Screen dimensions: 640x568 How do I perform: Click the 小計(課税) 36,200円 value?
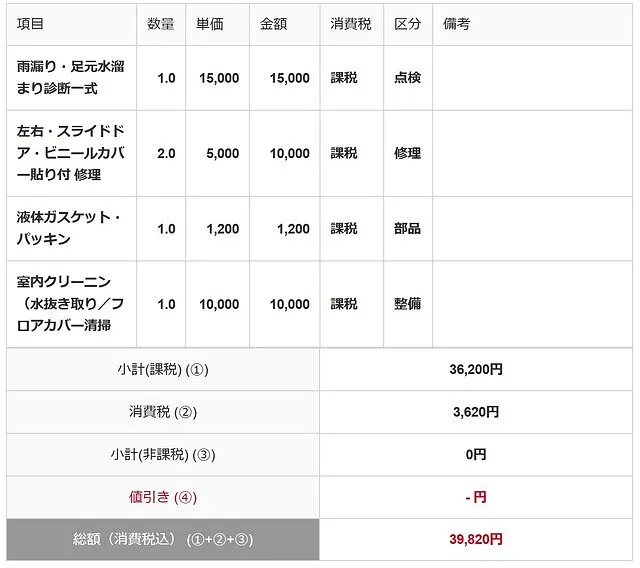click(476, 370)
